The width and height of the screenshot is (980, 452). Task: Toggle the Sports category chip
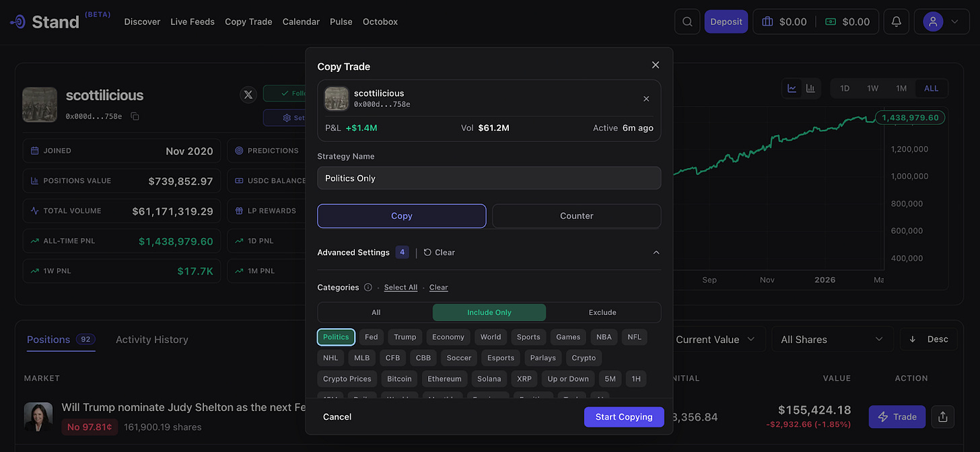pos(528,337)
